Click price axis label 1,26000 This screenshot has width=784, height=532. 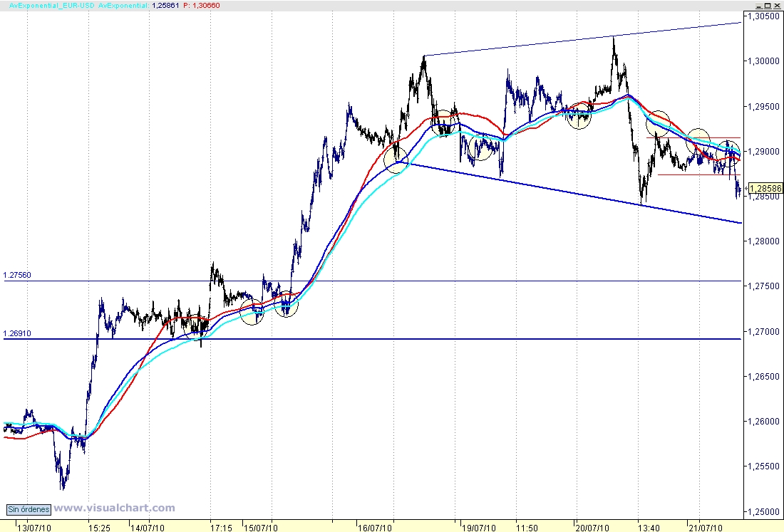point(763,422)
